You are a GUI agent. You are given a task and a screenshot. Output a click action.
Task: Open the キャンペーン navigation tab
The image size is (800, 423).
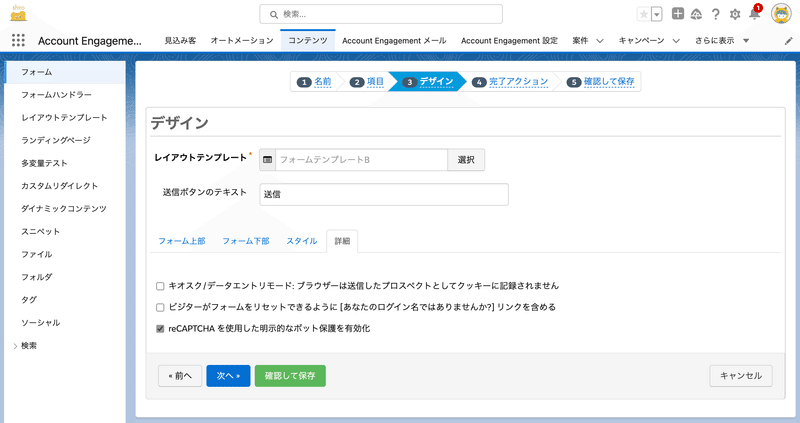(641, 40)
